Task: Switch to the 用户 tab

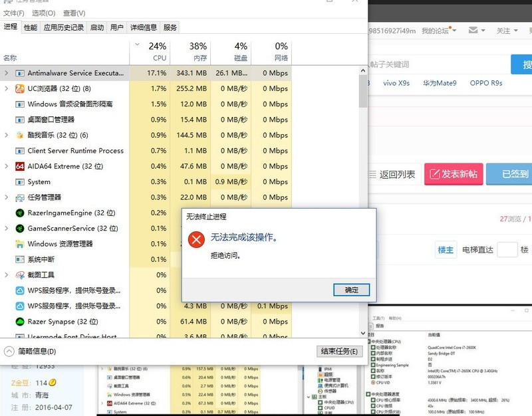Action: pos(117,27)
